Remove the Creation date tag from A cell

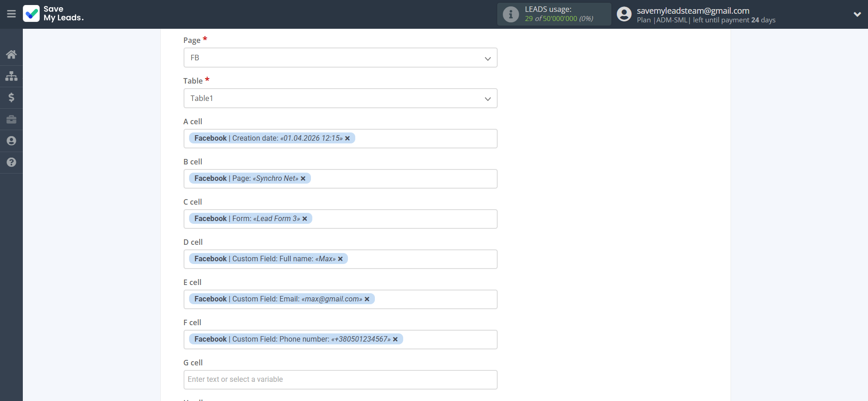coord(347,138)
